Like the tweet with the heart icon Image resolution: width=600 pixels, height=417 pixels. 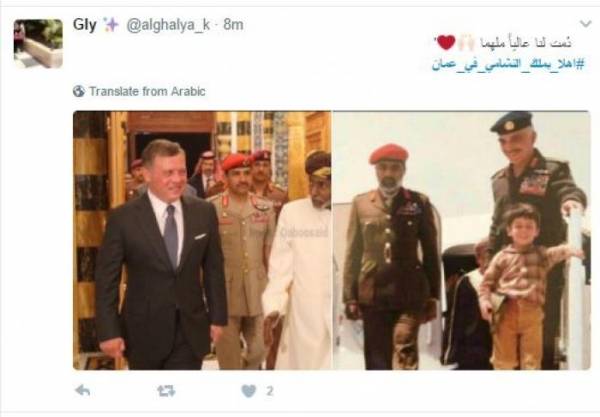coord(249,391)
